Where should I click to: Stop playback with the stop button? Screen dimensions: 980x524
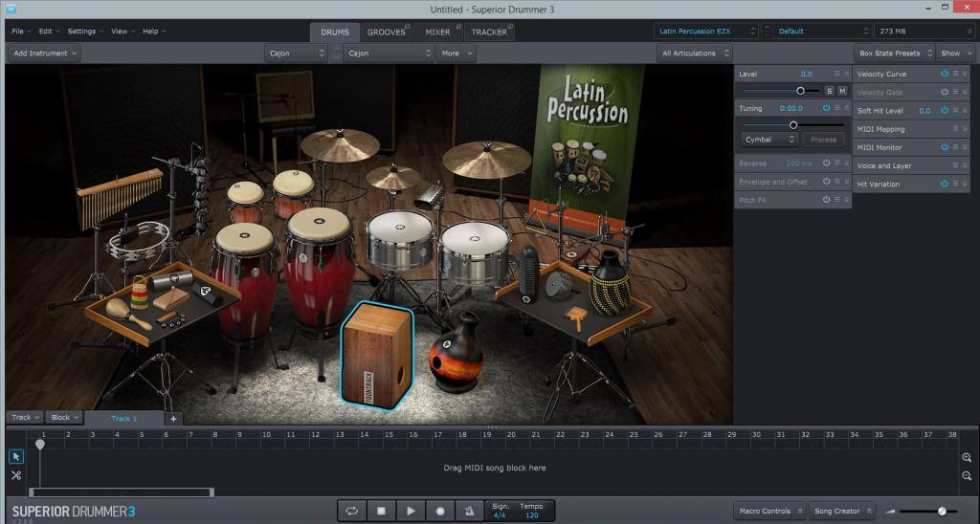point(381,511)
